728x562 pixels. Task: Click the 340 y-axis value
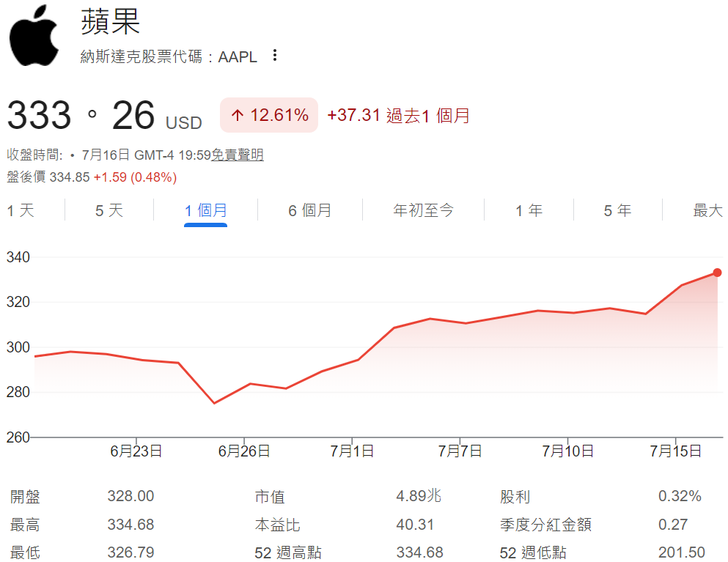pos(18,257)
